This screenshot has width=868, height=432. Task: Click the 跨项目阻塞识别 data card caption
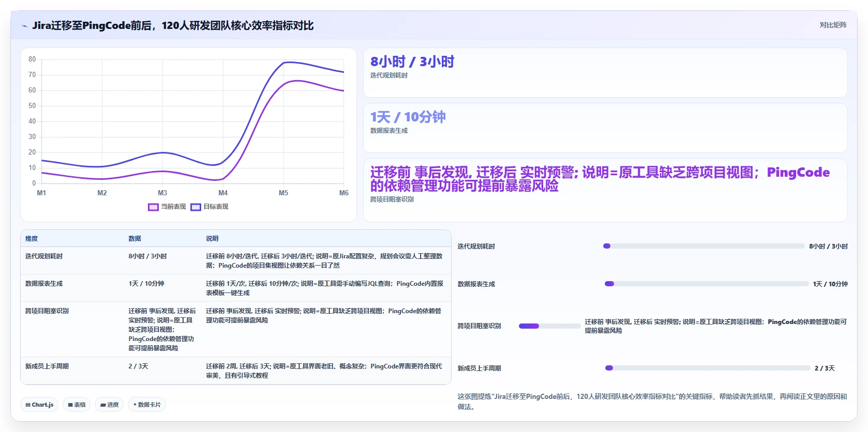(392, 199)
